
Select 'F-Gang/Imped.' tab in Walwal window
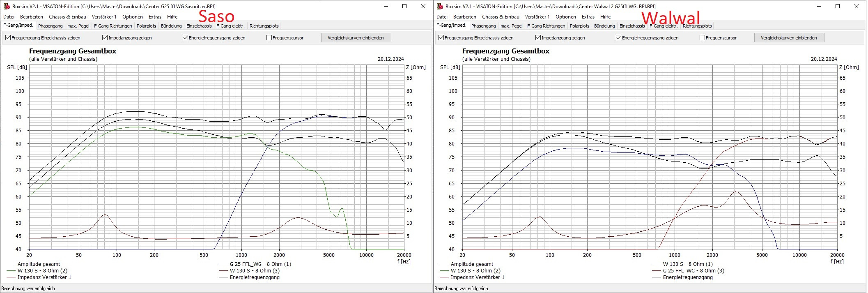(x=452, y=25)
